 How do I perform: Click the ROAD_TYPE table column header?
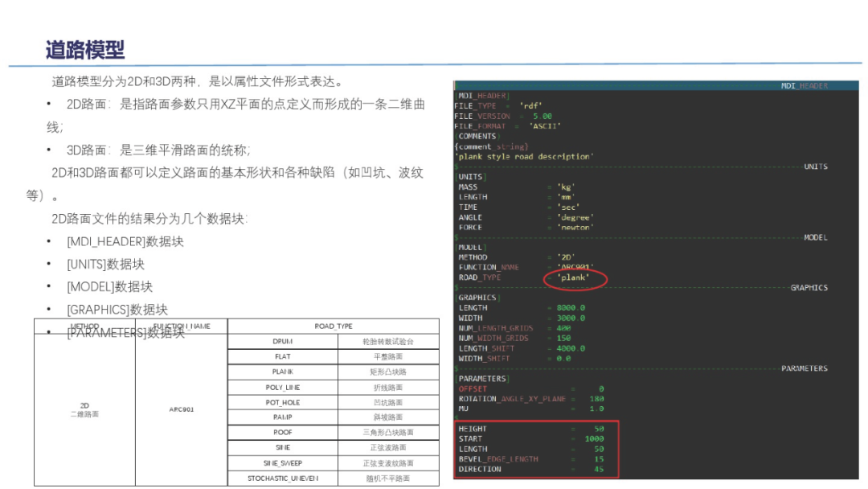coord(333,327)
